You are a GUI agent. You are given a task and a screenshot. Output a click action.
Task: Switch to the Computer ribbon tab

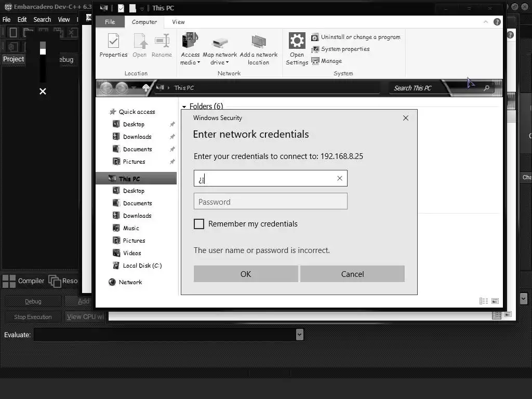[x=144, y=22]
